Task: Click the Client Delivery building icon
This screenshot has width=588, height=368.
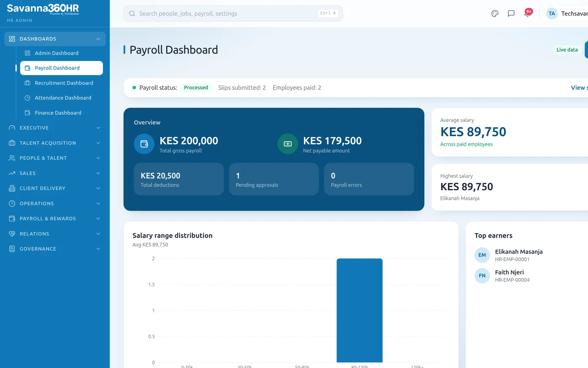Action: coord(12,188)
